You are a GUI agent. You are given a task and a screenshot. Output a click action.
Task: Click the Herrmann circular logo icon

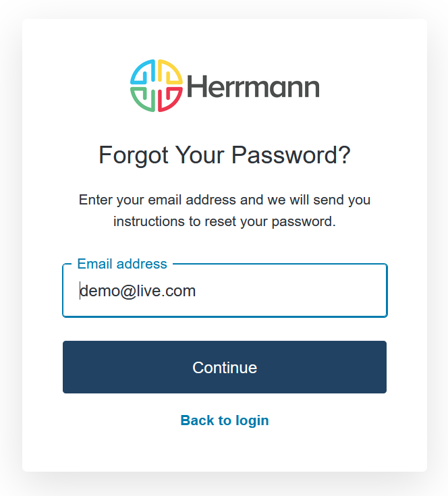coord(157,86)
